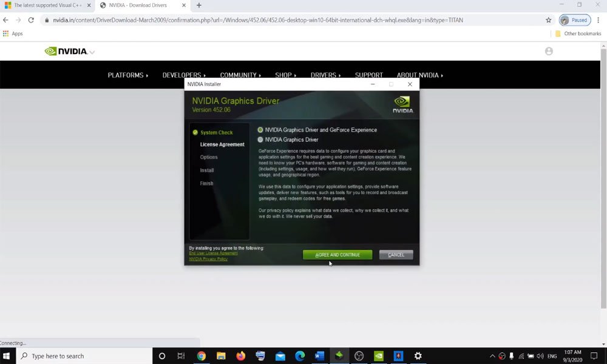Open the SUPPORT page
This screenshot has width=607, height=364.
tap(369, 75)
